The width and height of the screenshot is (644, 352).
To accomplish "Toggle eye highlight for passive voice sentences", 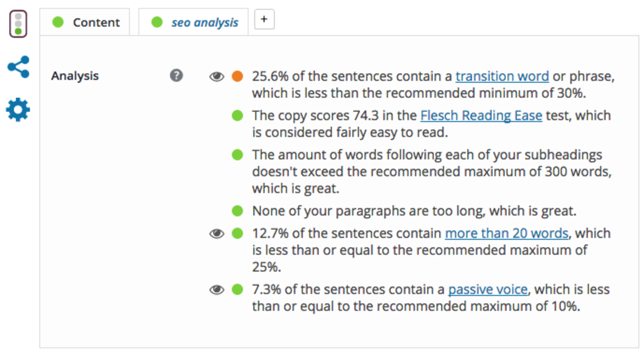I will (216, 290).
